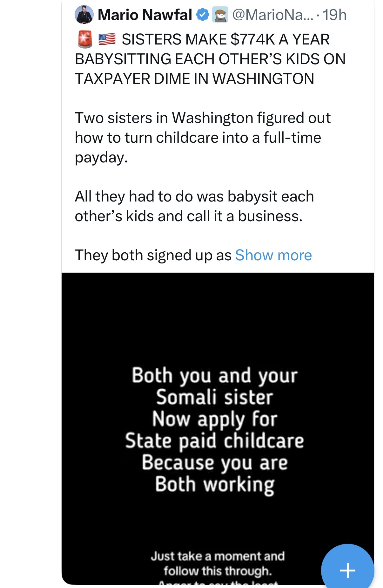The width and height of the screenshot is (383, 588).
Task: Click the headline line SISTERS MAKE $774K A YEAR
Action: point(225,39)
